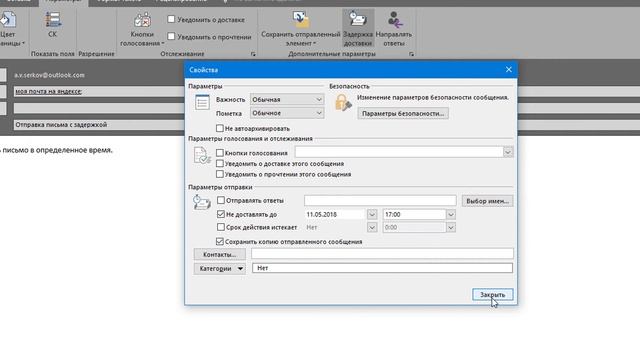Click the Кнопки голосования ribbon icon

coord(142,20)
